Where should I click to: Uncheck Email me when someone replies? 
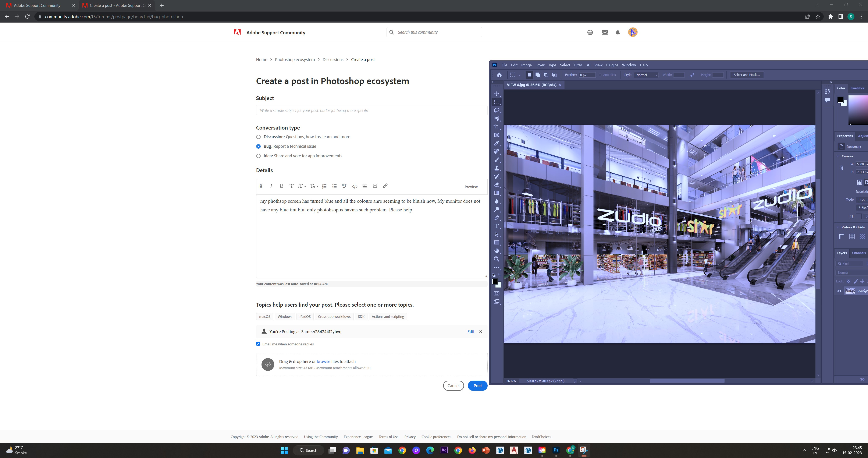click(258, 344)
